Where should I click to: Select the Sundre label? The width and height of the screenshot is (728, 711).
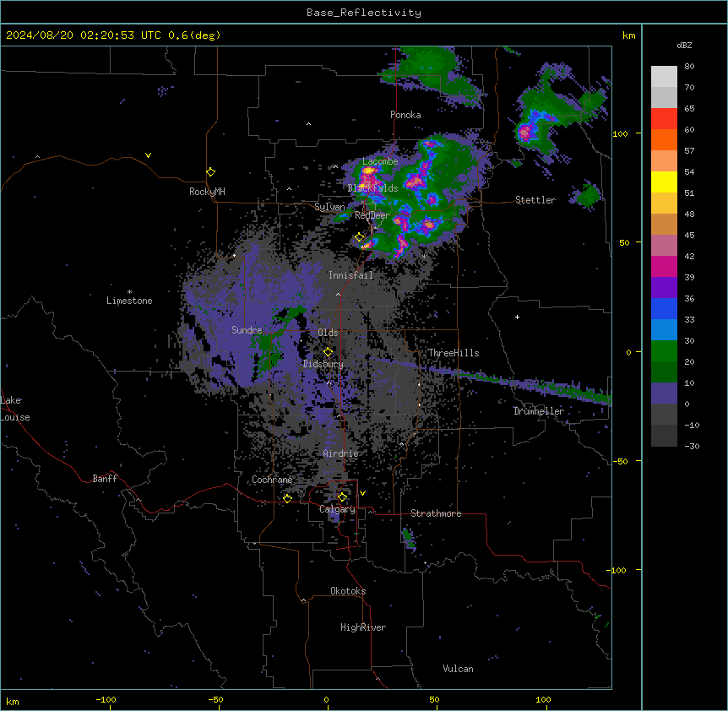tap(247, 330)
